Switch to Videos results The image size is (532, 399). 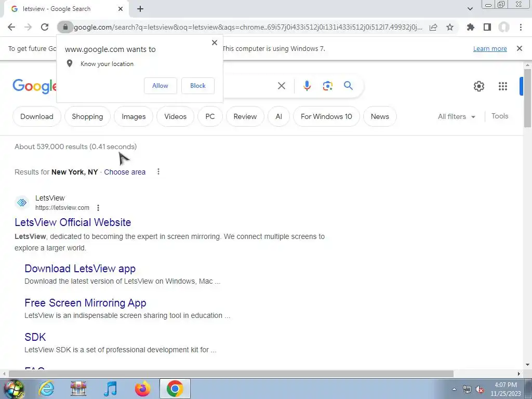pyautogui.click(x=176, y=116)
